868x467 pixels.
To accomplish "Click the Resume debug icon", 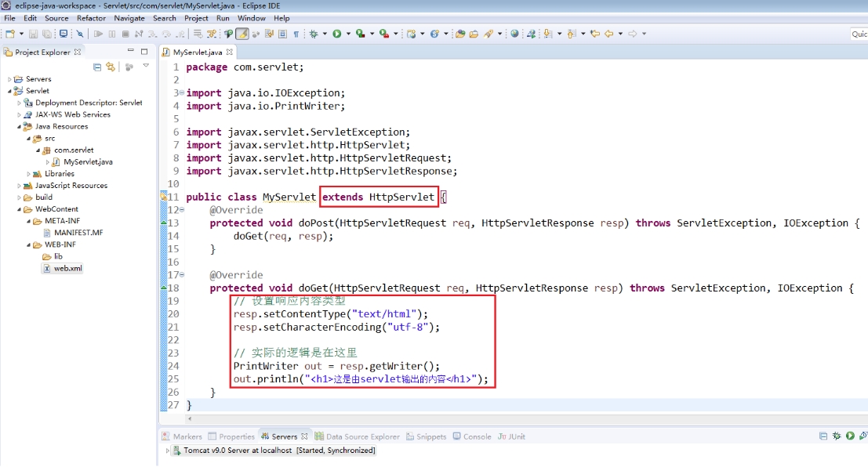I will tap(99, 34).
